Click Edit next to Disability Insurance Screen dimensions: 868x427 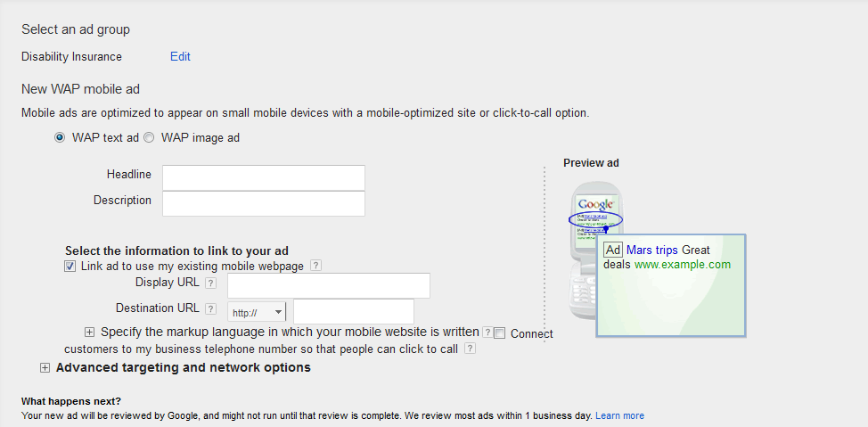180,57
